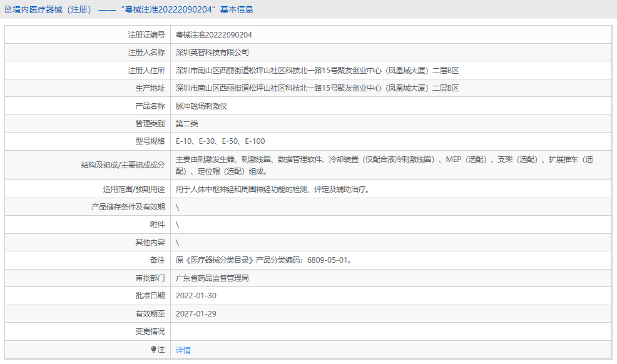Click the 结构及组成/主要组成成分 label

[123, 165]
